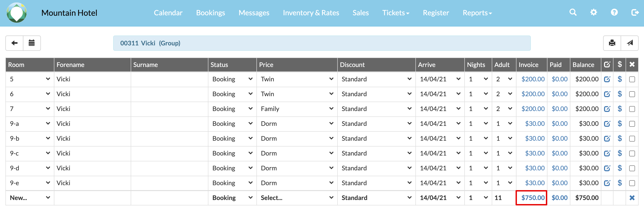Viewport: 644px width, 209px height.
Task: Click the $750.00 invoice total link
Action: [532, 198]
